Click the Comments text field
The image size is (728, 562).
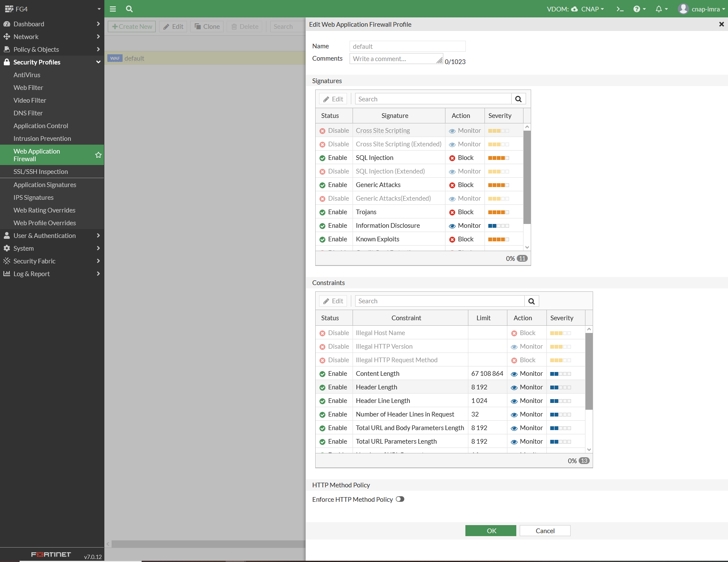396,59
